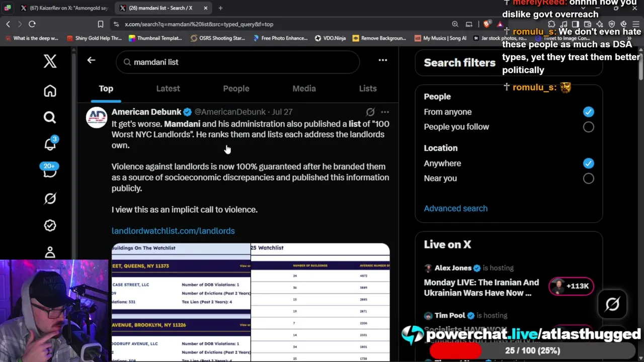Open search options three-dot menu
Image resolution: width=644 pixels, height=362 pixels.
point(383,60)
